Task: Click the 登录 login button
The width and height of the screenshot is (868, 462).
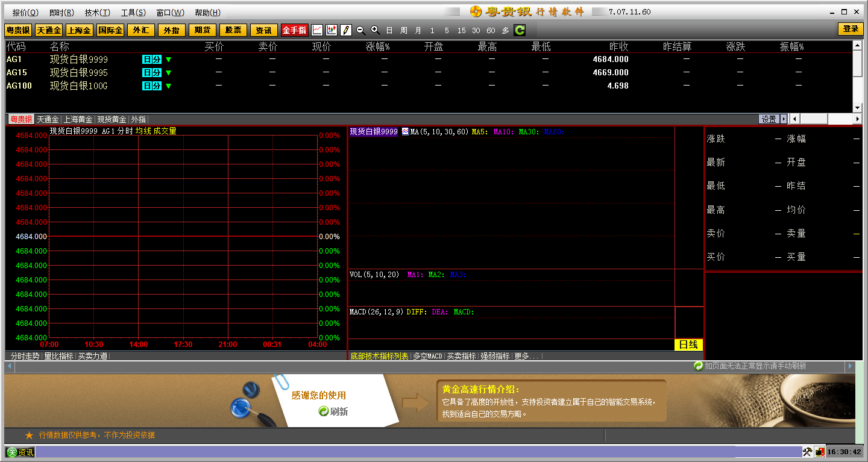Action: tap(851, 29)
